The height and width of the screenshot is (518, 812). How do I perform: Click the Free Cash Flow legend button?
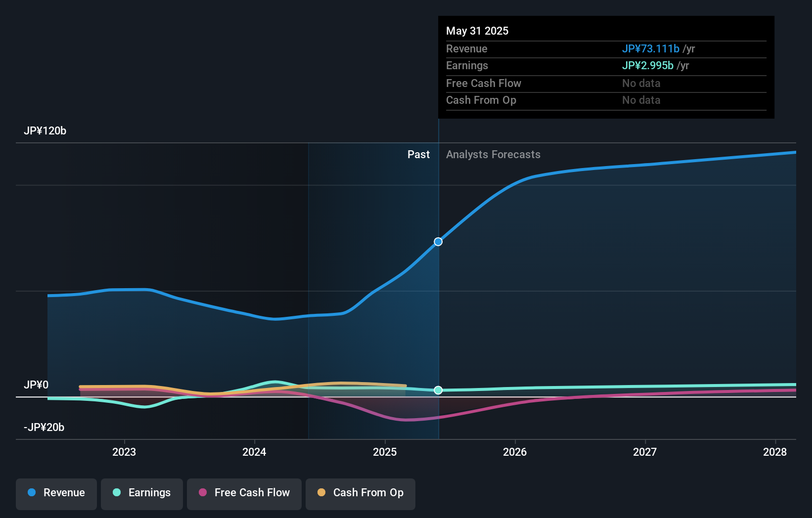point(244,494)
